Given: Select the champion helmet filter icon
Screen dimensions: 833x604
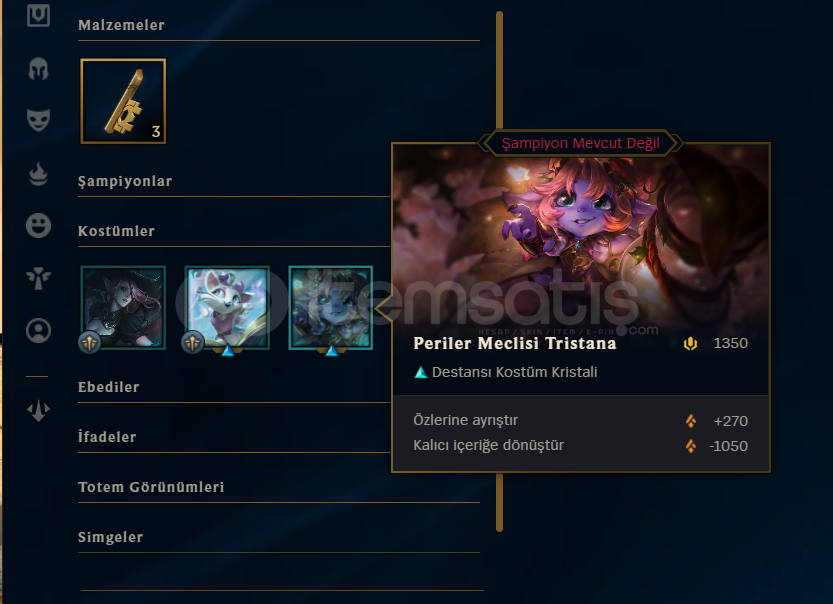Looking at the screenshot, I should pyautogui.click(x=38, y=69).
